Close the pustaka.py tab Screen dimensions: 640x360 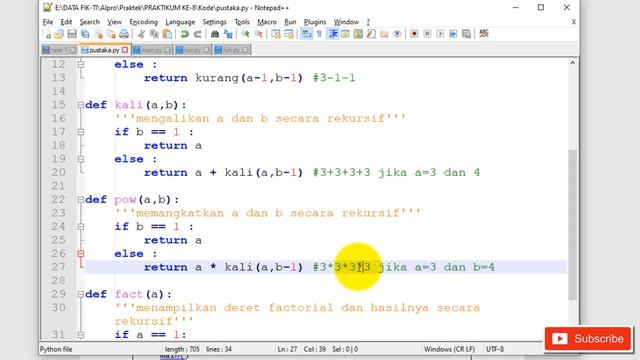point(125,50)
